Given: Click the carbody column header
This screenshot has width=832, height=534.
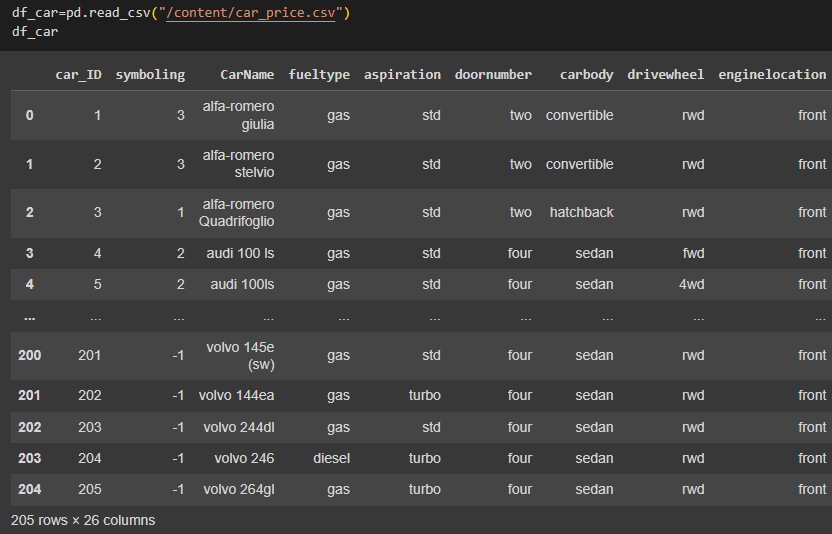Looking at the screenshot, I should [x=586, y=75].
